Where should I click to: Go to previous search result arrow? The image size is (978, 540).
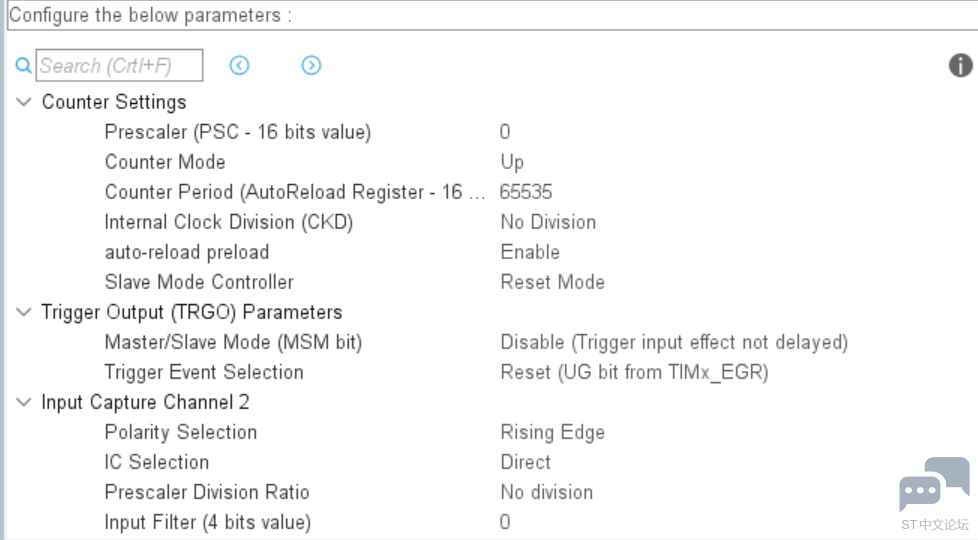pos(239,66)
